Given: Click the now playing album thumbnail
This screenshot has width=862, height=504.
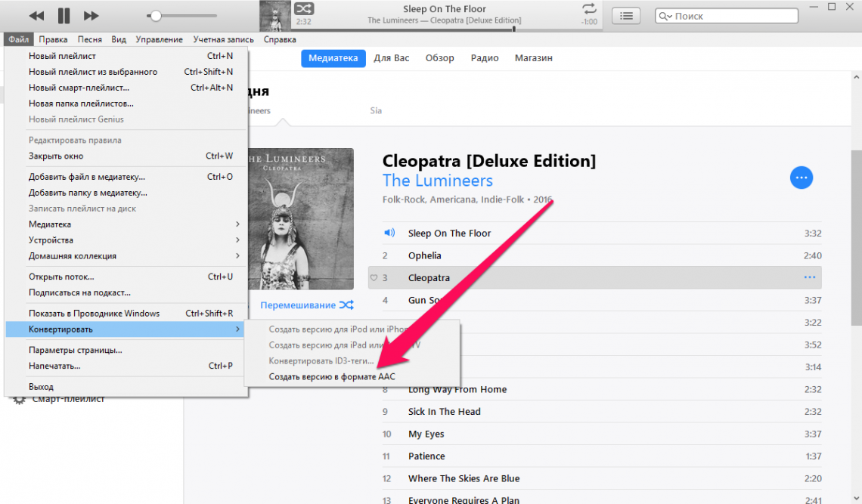Looking at the screenshot, I should [x=275, y=16].
